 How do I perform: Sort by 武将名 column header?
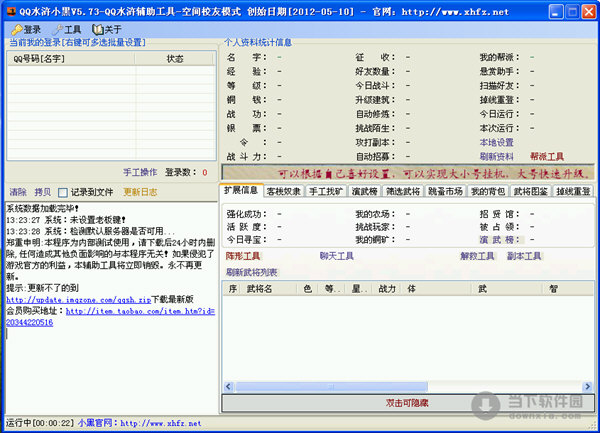(x=270, y=289)
